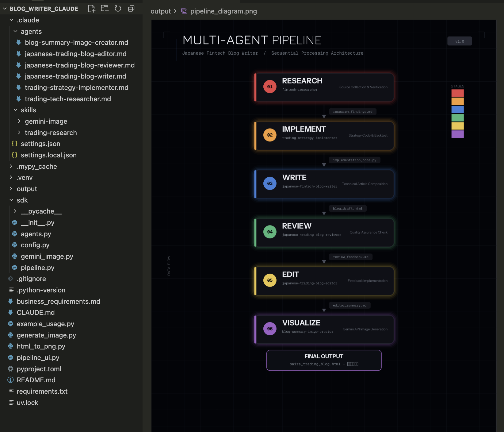Screen dimensions: 504x432
Task: Click the JSON braces icon for settings.json
Action: [14, 144]
